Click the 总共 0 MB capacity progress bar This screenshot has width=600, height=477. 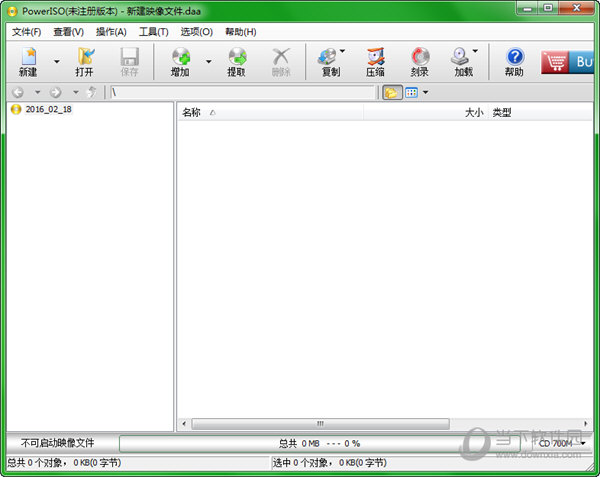point(320,444)
